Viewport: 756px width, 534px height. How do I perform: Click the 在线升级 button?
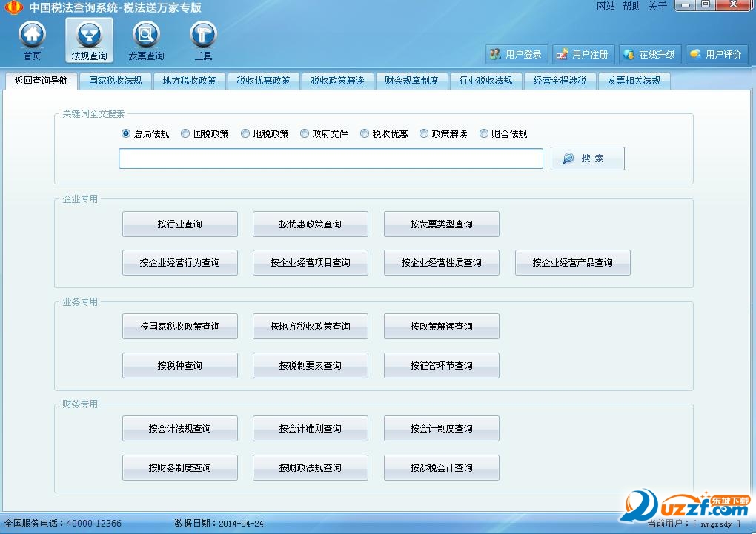(649, 55)
